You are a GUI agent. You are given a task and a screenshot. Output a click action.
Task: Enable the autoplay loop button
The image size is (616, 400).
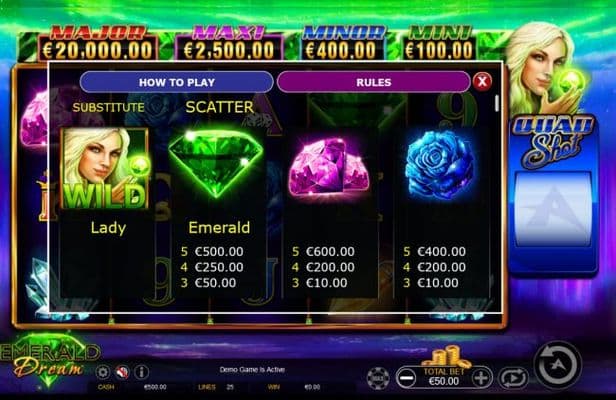(x=513, y=378)
